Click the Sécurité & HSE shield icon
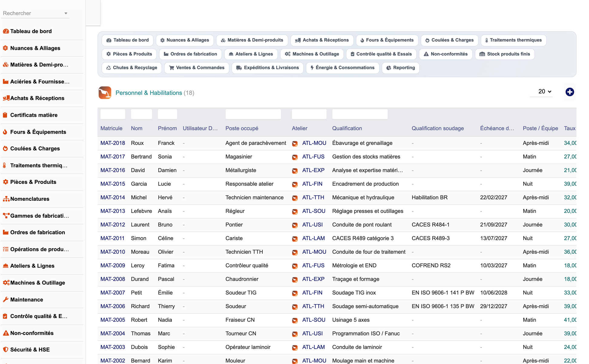Image resolution: width=589 pixels, height=364 pixels. coord(5,349)
